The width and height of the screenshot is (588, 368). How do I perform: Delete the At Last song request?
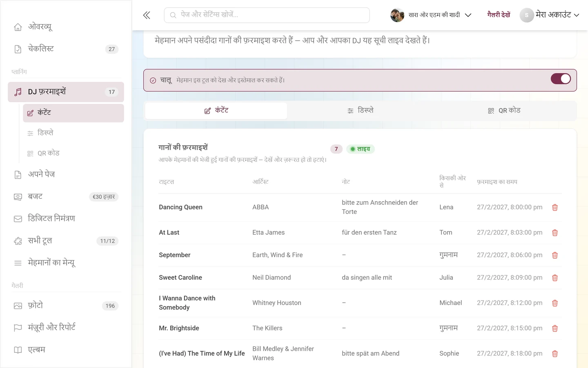click(555, 233)
